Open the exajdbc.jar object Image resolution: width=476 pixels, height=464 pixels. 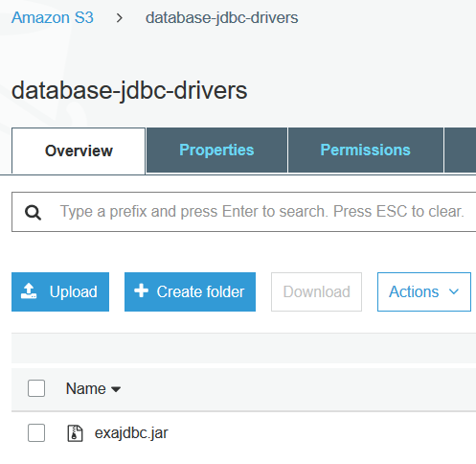[x=131, y=433]
